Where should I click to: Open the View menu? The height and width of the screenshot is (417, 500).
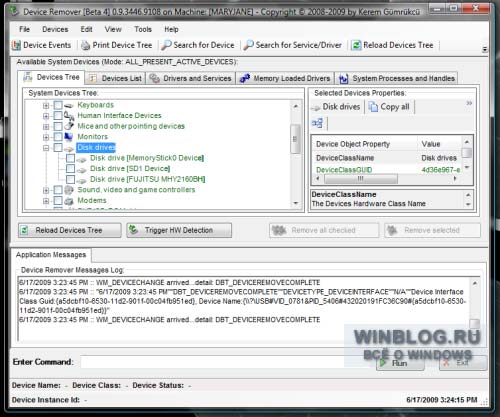pos(113,29)
